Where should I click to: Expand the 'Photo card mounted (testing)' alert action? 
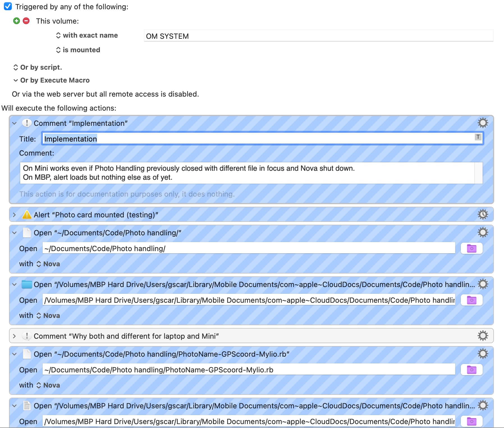point(14,215)
